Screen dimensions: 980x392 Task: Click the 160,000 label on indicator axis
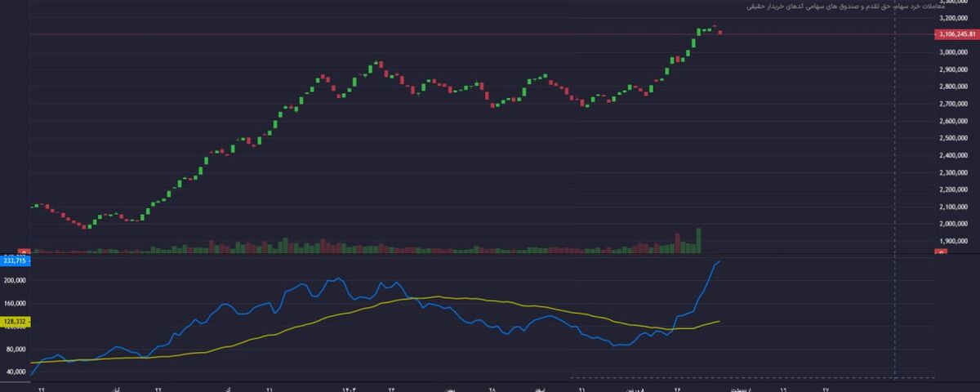click(16, 303)
